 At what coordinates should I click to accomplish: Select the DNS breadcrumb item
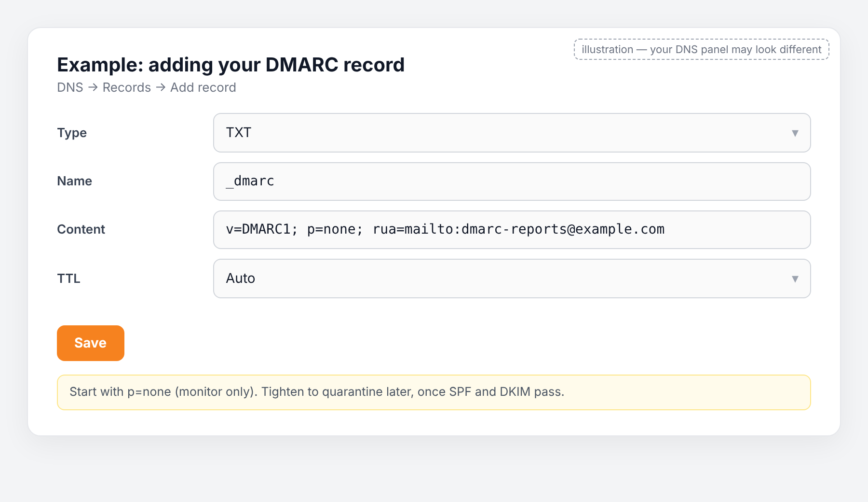(70, 87)
